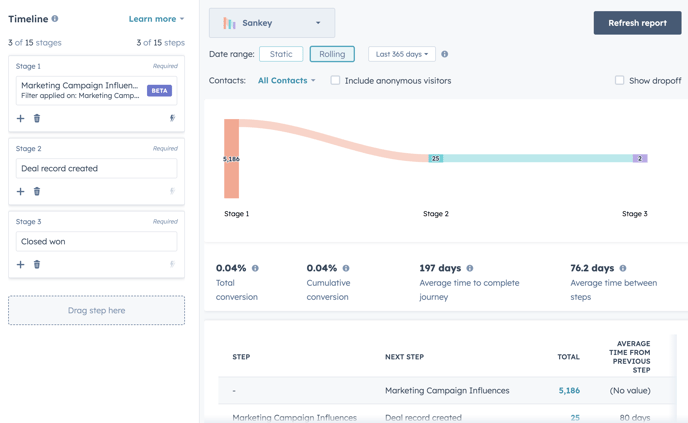
Task: Delete Stage 3 with trash icon
Action: tap(37, 264)
